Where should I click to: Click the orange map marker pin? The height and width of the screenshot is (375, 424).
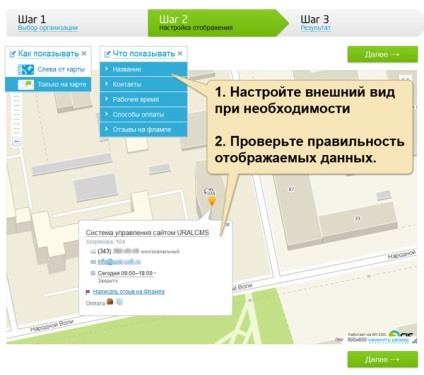click(x=212, y=201)
